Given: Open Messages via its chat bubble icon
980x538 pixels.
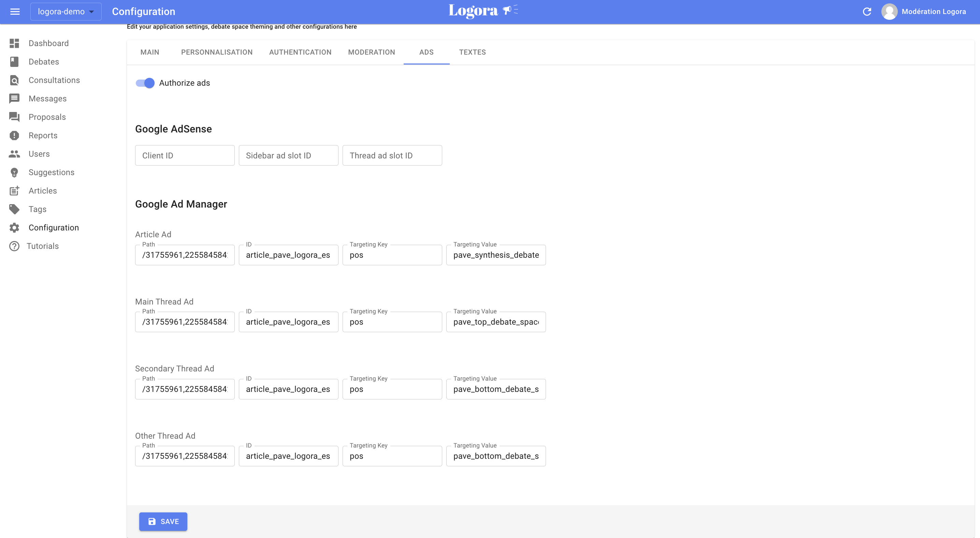Looking at the screenshot, I should (14, 98).
